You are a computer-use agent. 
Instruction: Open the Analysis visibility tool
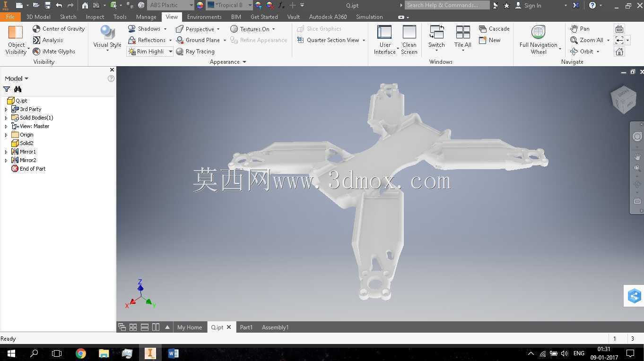pyautogui.click(x=47, y=40)
